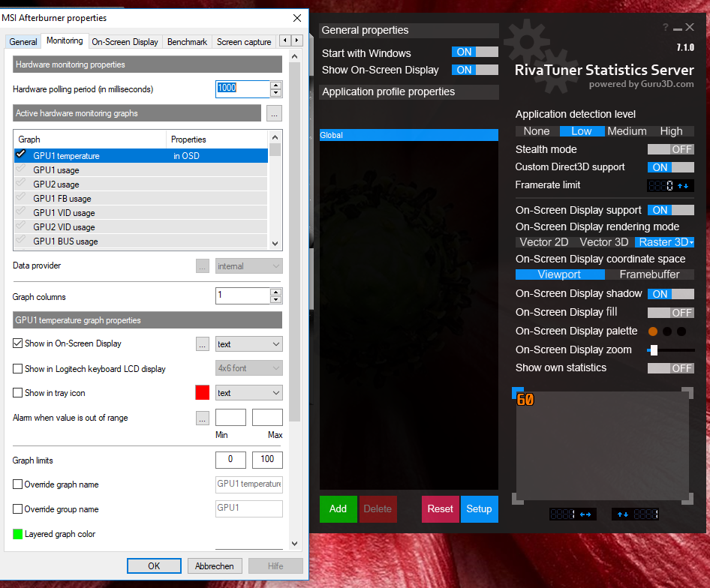Click the graph list scroll down arrow
This screenshot has height=588, width=710.
(x=275, y=243)
